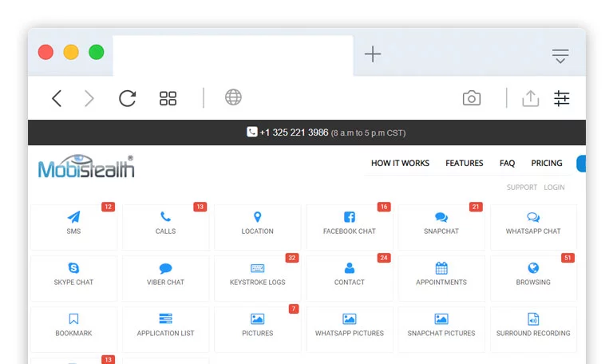Open the FAQ menu item

(507, 163)
